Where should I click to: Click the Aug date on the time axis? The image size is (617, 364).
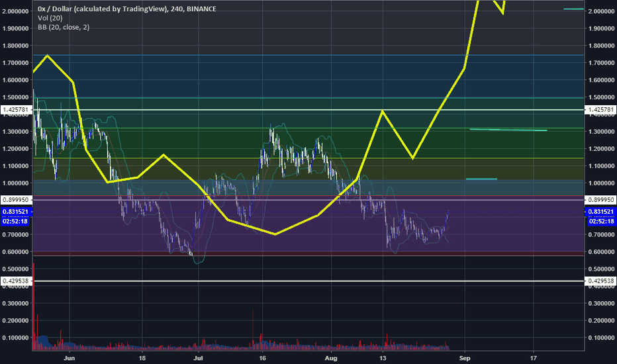(331, 358)
